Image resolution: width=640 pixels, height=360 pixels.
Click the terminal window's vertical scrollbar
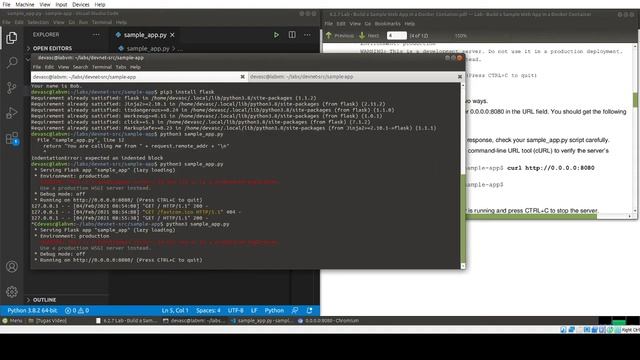tap(463, 176)
